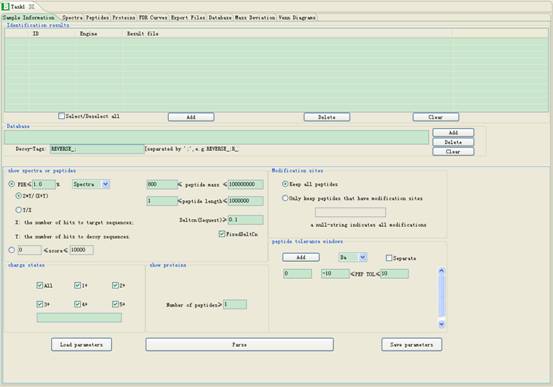Click the Load parameters button

81,344
